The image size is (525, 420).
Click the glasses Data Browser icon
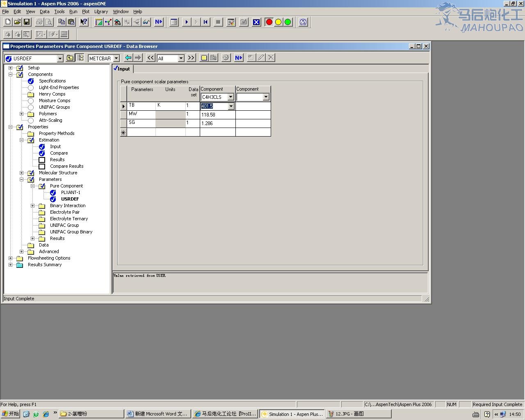(146, 22)
